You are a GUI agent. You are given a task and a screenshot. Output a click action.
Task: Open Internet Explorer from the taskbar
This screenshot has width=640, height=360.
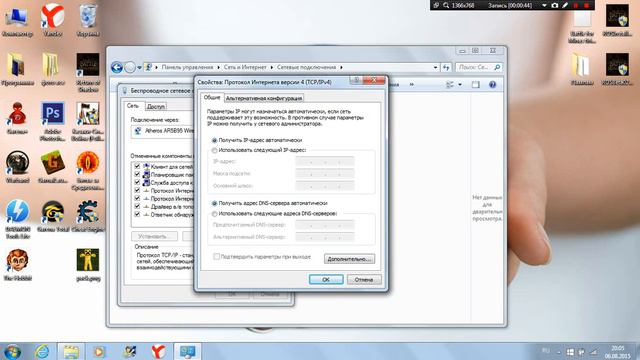(42, 351)
